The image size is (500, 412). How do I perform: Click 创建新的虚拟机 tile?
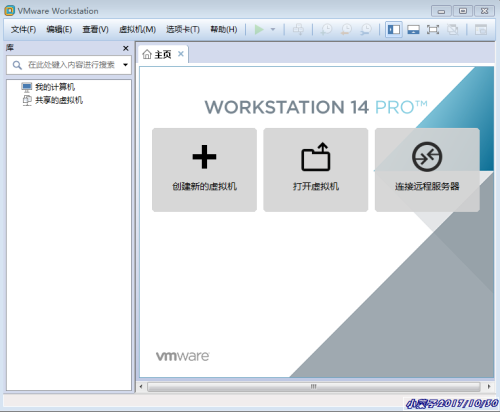coord(204,170)
